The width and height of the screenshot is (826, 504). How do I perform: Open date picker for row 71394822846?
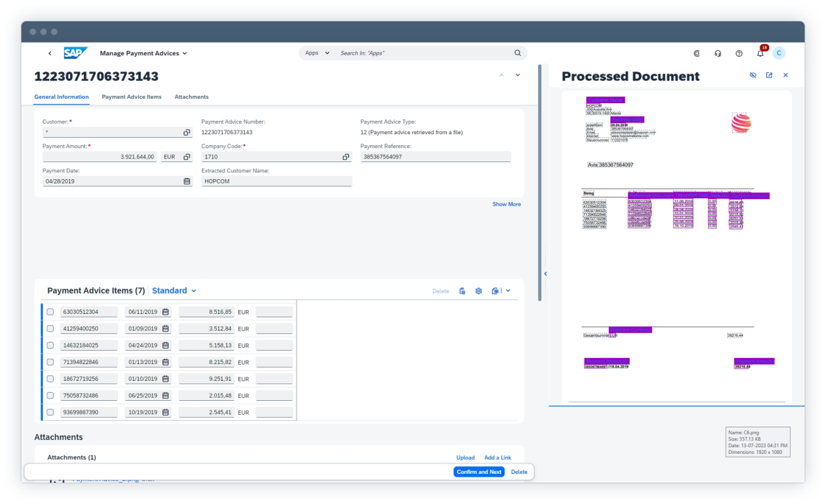165,363
